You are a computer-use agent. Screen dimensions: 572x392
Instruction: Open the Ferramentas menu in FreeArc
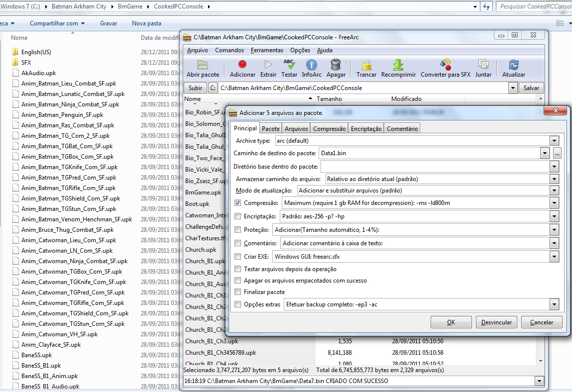click(x=267, y=50)
